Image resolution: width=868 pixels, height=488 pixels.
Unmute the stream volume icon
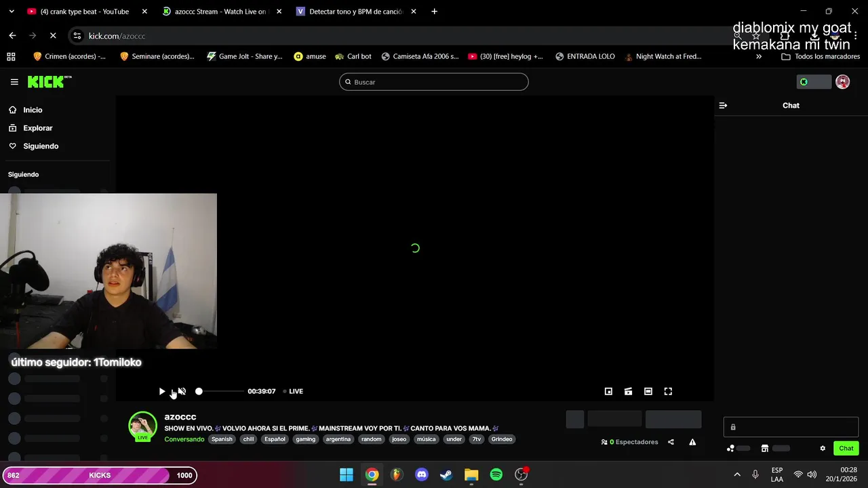182,391
